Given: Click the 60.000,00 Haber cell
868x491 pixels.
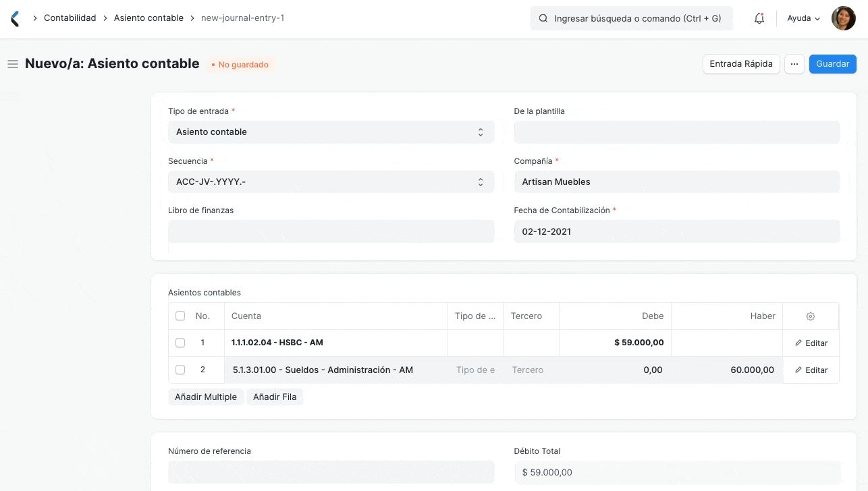Looking at the screenshot, I should [x=727, y=370].
